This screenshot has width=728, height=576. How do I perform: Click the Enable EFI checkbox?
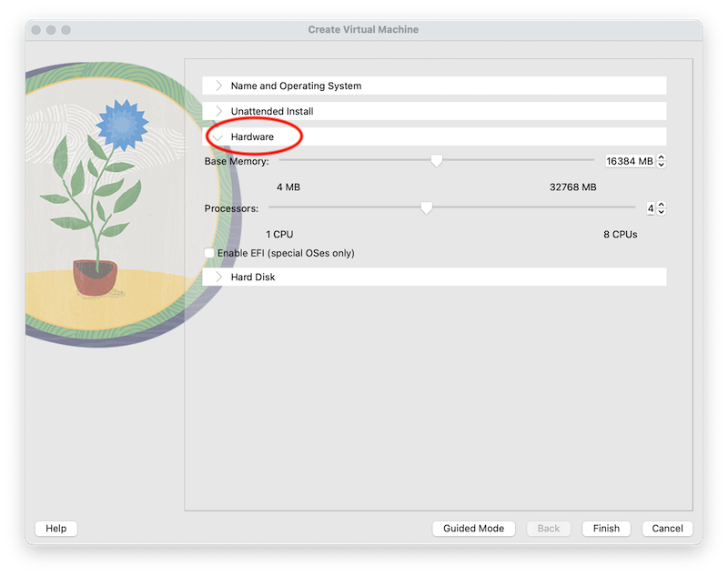209,252
